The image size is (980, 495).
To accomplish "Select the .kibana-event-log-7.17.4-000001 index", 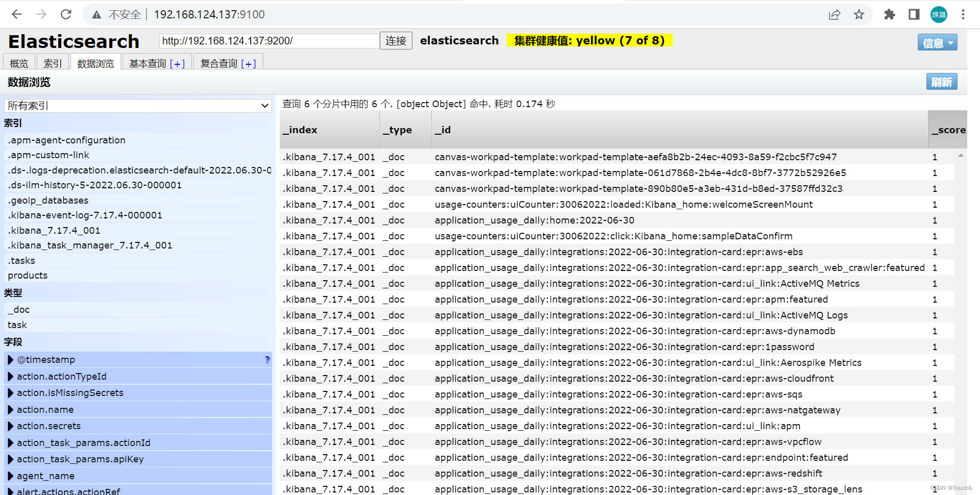I will [138, 215].
